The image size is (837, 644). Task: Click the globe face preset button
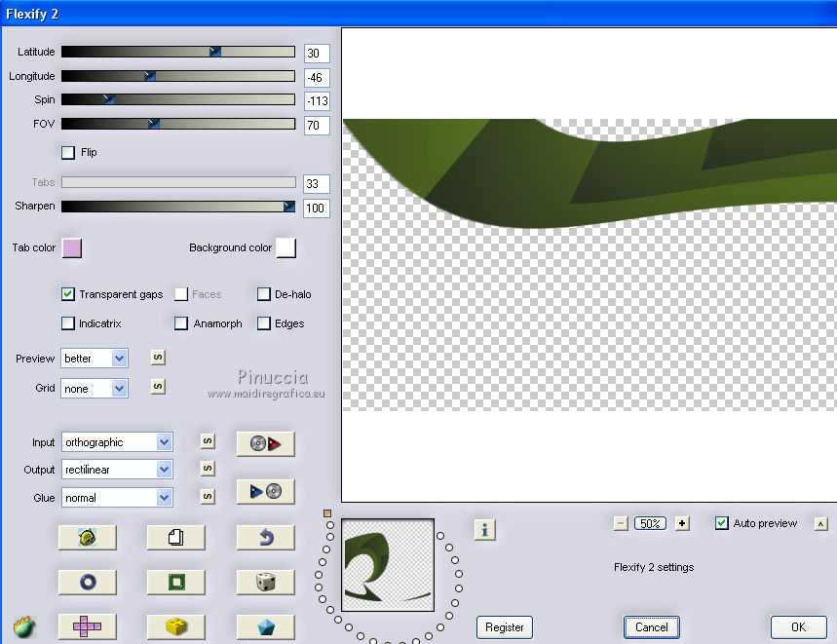(87, 537)
